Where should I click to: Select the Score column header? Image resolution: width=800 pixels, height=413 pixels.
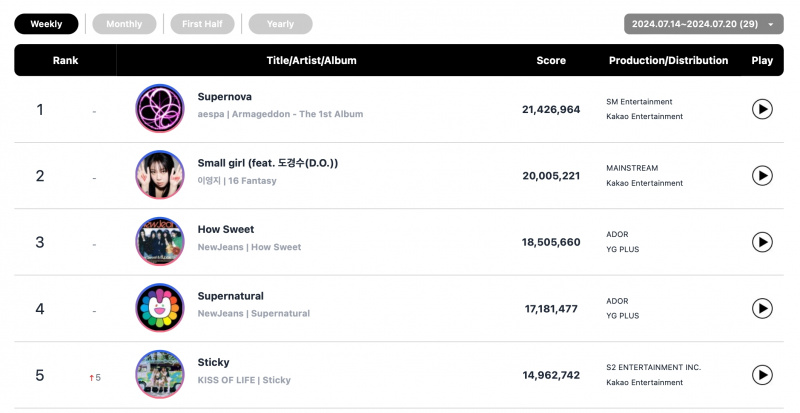tap(551, 60)
